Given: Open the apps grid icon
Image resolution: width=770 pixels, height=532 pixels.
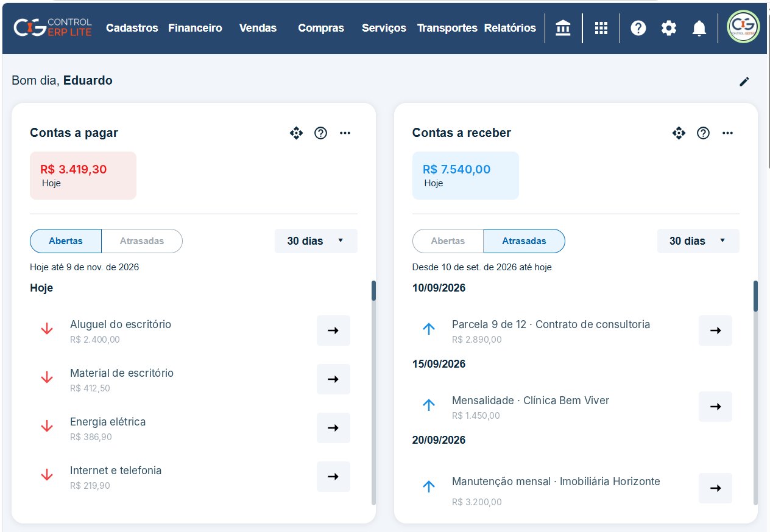Looking at the screenshot, I should pos(601,28).
